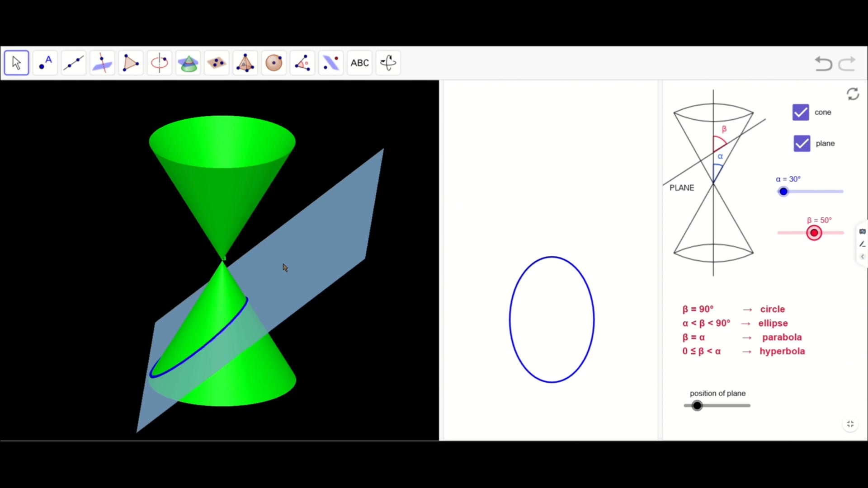Select the Polygon tool
The height and width of the screenshot is (488, 868).
tap(131, 63)
